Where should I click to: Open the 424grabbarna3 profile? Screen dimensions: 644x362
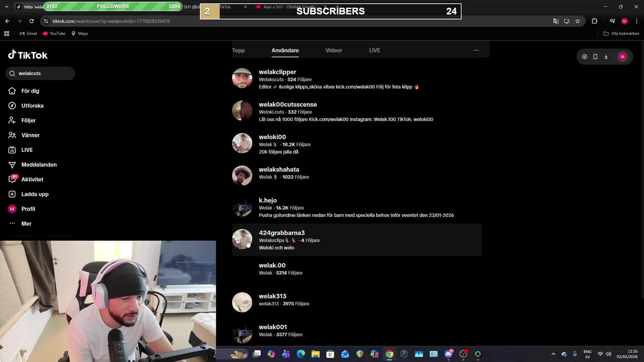pos(357,240)
